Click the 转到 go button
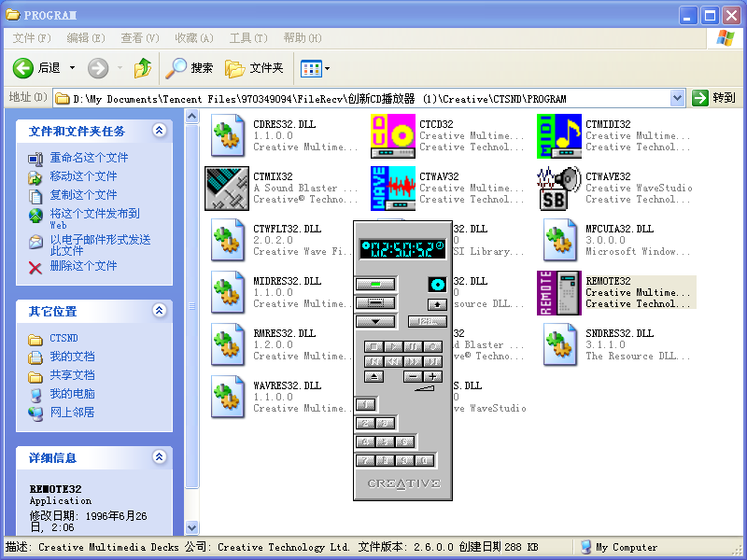This screenshot has width=747, height=560. 714,98
